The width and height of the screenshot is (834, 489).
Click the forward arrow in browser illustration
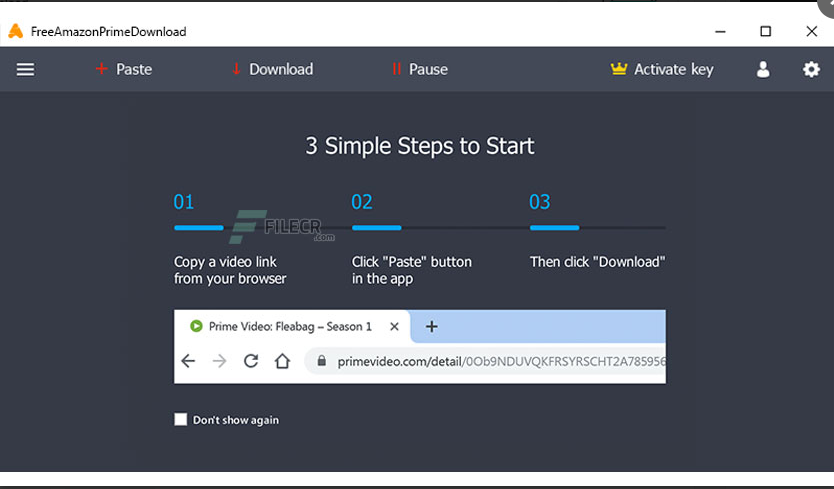click(219, 361)
